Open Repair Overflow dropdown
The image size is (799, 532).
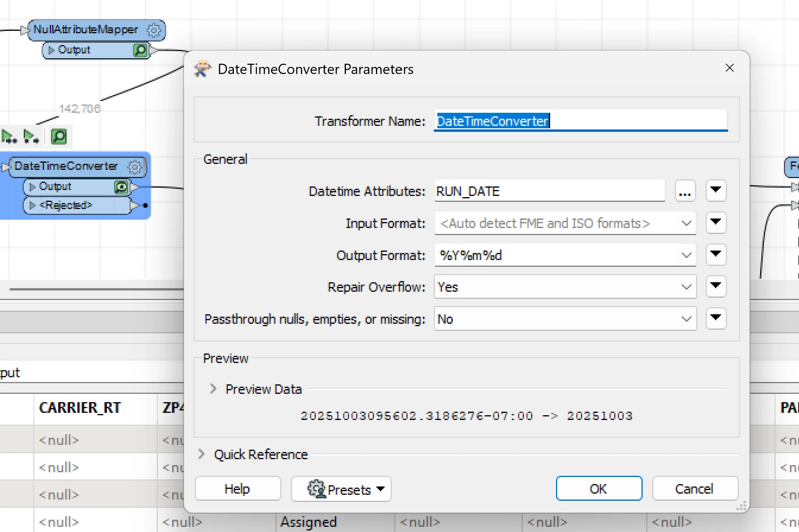(686, 287)
